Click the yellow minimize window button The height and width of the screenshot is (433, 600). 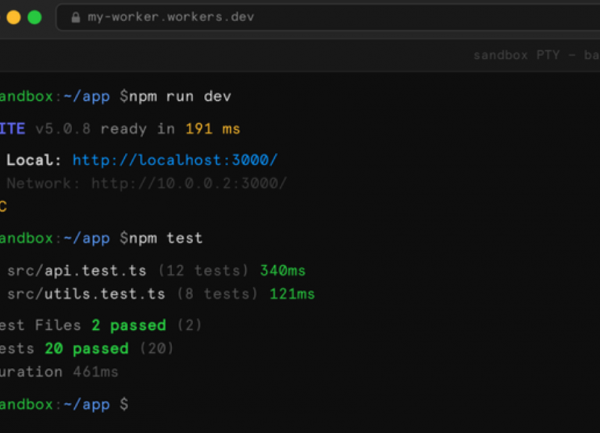12,17
